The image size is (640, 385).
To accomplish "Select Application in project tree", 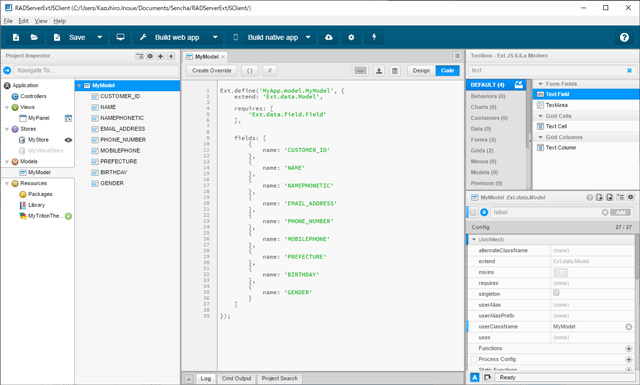I will click(25, 85).
